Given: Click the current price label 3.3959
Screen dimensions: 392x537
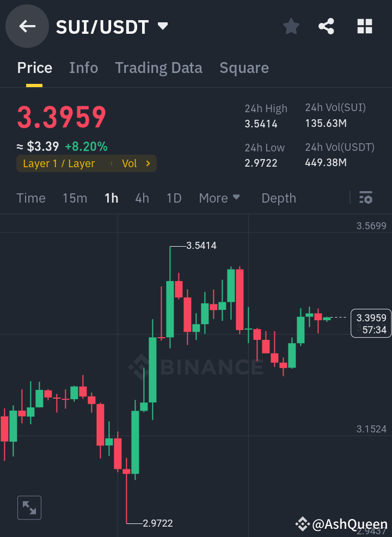Looking at the screenshot, I should (370, 317).
